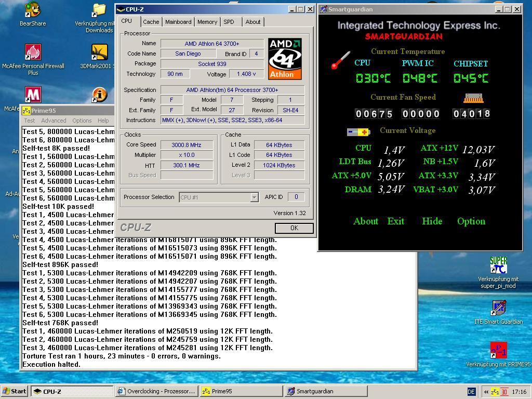Screen dimensions: 532x399
Task: Click the red temperature tray icon
Action: (504, 392)
